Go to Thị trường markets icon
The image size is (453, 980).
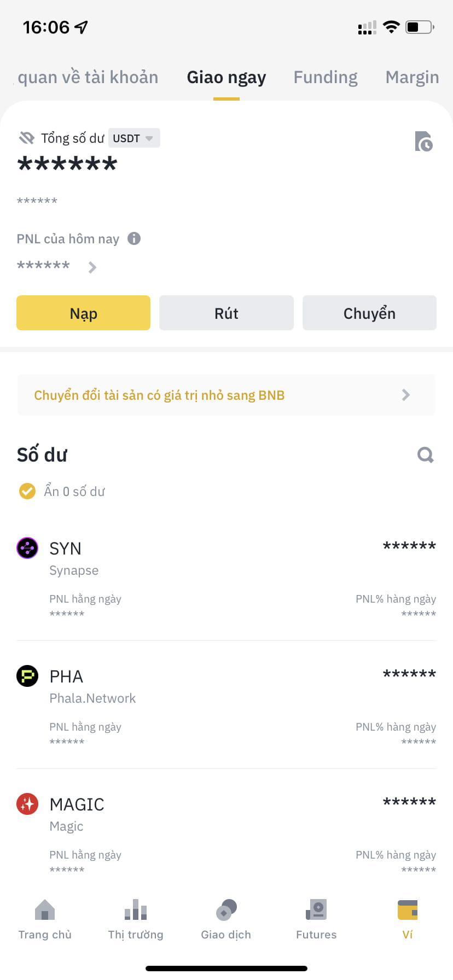(136, 911)
